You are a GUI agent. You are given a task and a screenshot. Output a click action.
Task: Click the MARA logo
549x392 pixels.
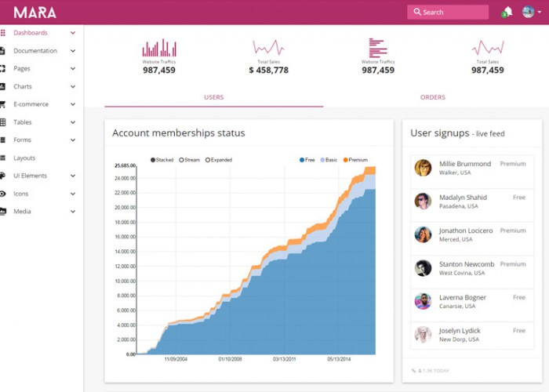(35, 13)
